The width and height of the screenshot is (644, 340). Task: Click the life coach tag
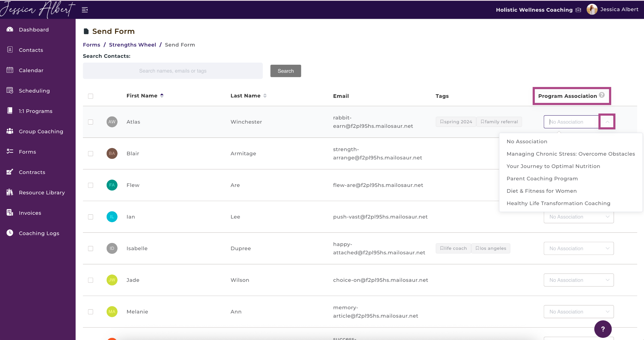tap(453, 248)
